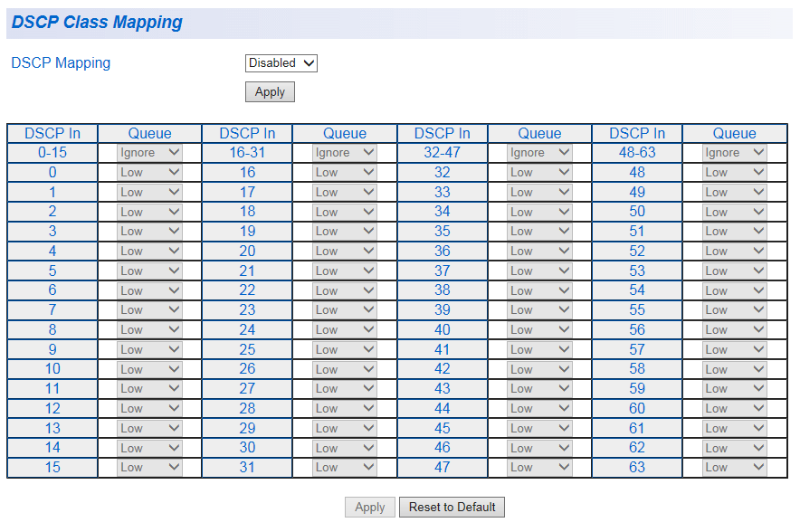Open the Queue dropdown for DSCP 16
The height and width of the screenshot is (532, 800).
point(345,173)
